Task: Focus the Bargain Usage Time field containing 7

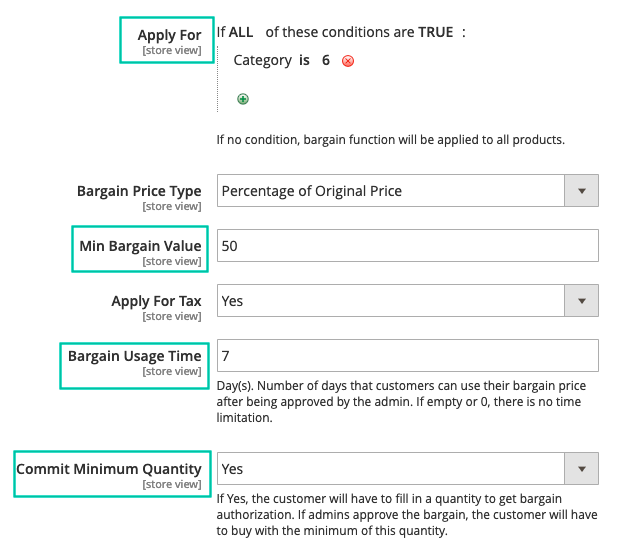Action: (408, 356)
